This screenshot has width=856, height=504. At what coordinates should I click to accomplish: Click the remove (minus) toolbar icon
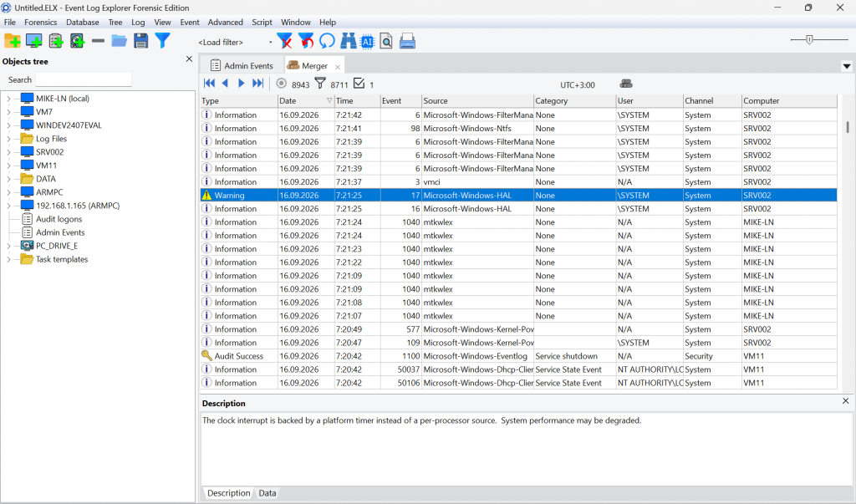[99, 41]
